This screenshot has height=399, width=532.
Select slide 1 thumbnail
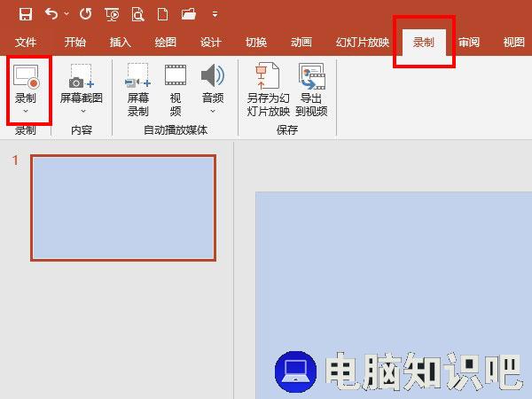click(123, 207)
